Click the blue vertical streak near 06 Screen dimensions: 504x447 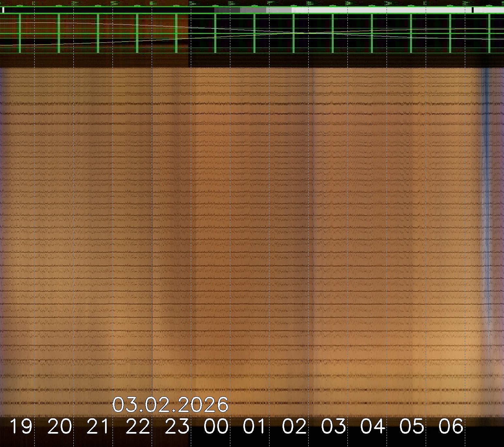click(x=486, y=196)
